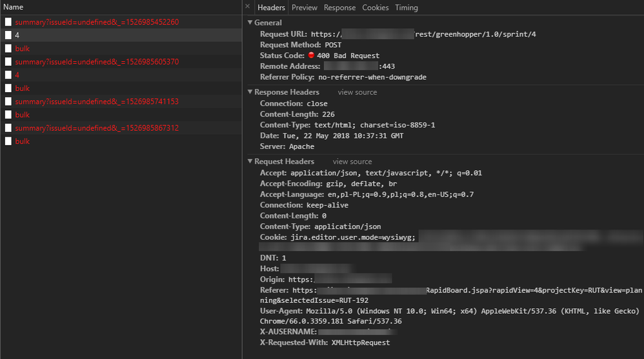Switch to the Preview tab
Viewport: 644px width, 359px height.
click(304, 8)
